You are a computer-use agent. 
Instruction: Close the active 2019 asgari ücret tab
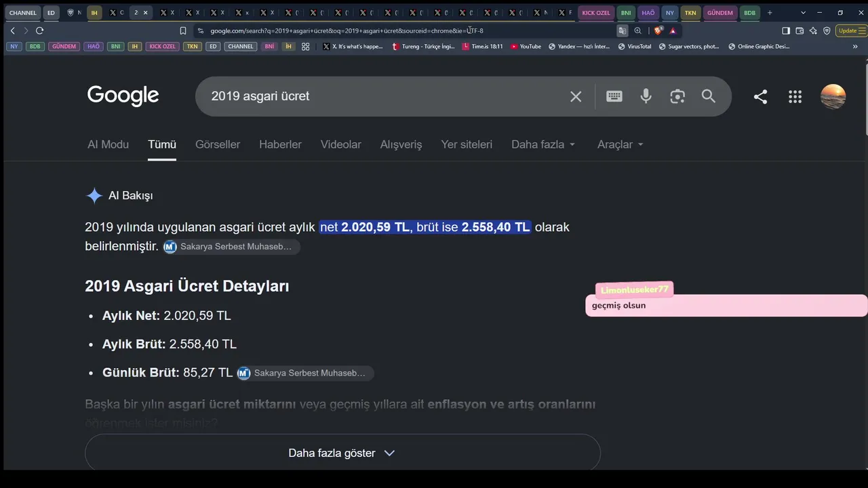[x=145, y=13]
